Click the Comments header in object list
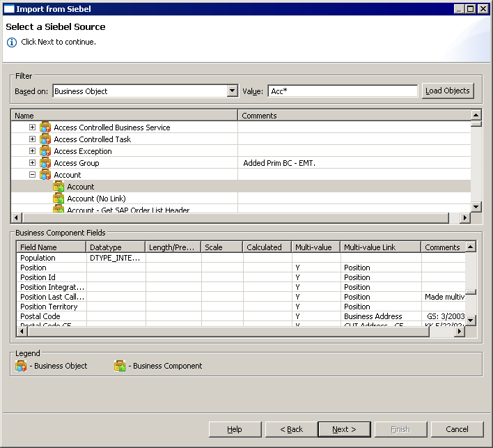The image size is (493, 448). (x=354, y=116)
